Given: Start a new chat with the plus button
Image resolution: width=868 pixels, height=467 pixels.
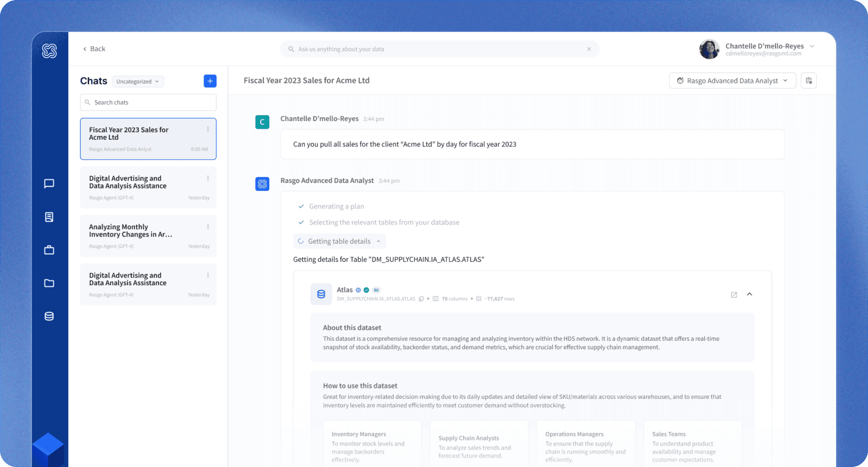Looking at the screenshot, I should [210, 81].
